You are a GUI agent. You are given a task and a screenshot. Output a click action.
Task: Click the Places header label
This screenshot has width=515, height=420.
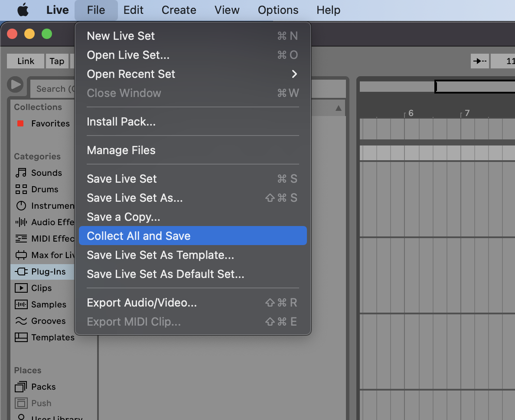[28, 370]
